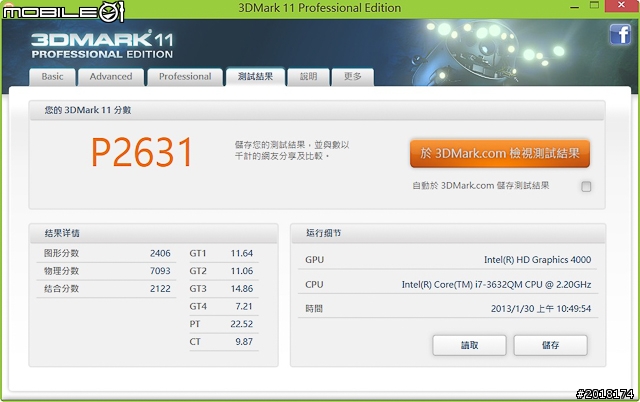
Task: Select the Professional tab
Action: tap(185, 77)
